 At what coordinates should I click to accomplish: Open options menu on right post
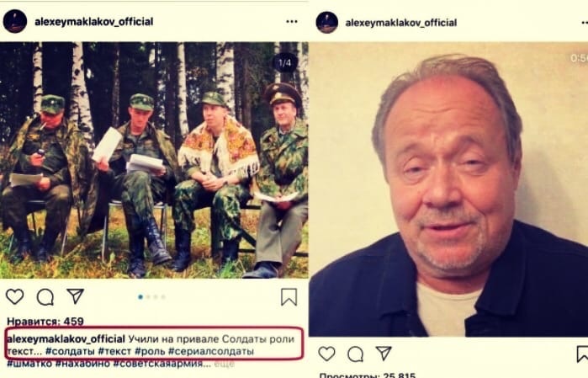(585, 23)
